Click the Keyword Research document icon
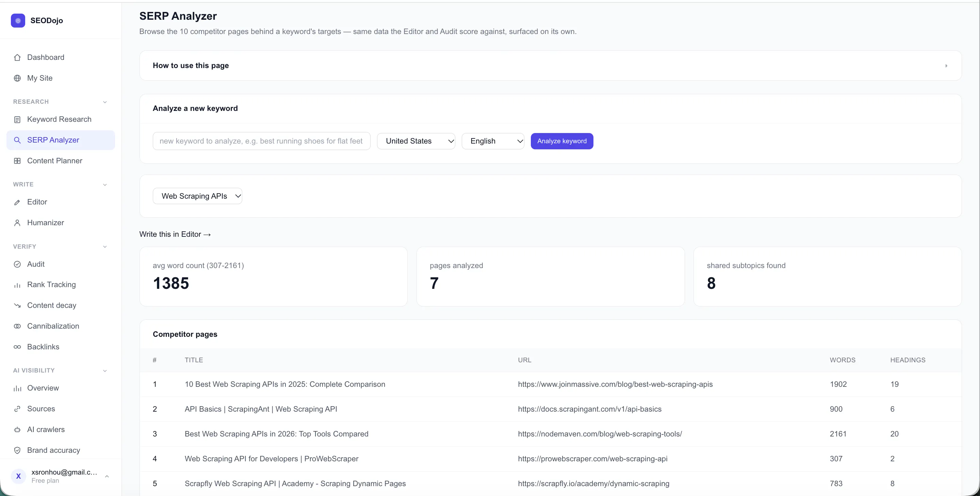The height and width of the screenshot is (496, 980). (17, 119)
